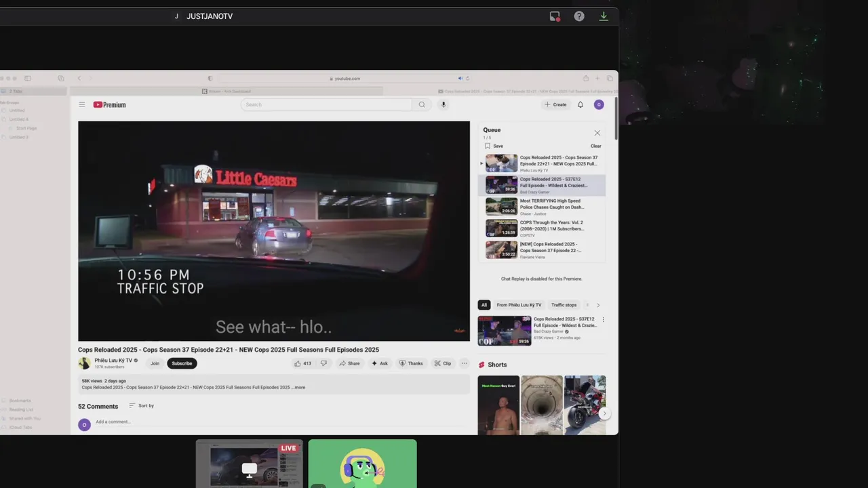
Task: Open YouTube notifications bell
Action: coord(580,104)
